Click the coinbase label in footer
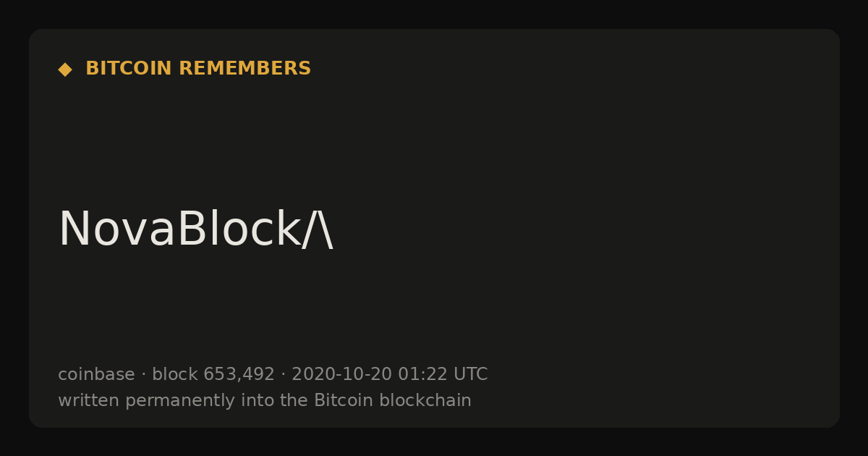868x456 pixels. 96,374
